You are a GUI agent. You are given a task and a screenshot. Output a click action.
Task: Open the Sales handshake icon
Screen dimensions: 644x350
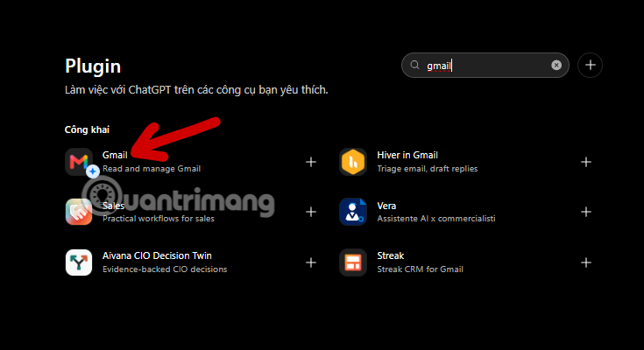click(79, 212)
